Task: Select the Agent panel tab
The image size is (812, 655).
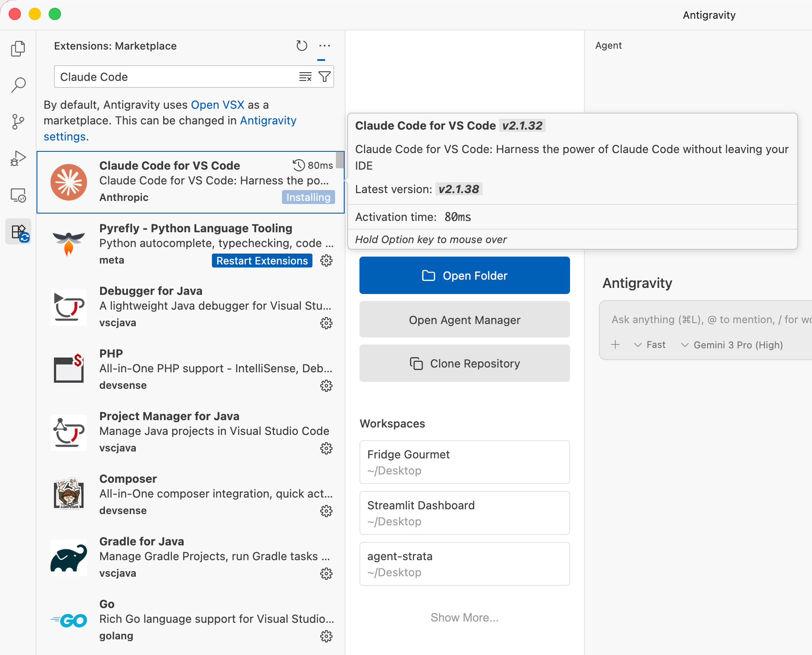Action: (608, 45)
